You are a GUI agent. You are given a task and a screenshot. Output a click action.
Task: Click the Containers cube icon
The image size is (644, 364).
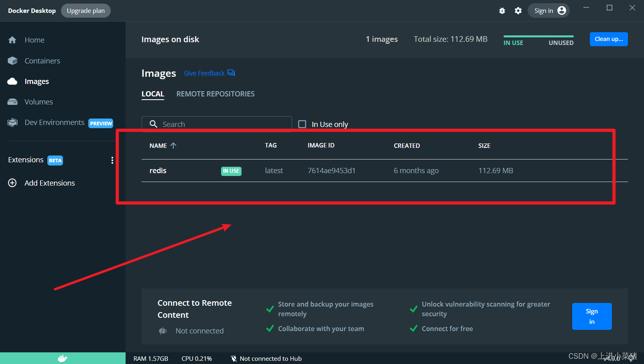12,61
